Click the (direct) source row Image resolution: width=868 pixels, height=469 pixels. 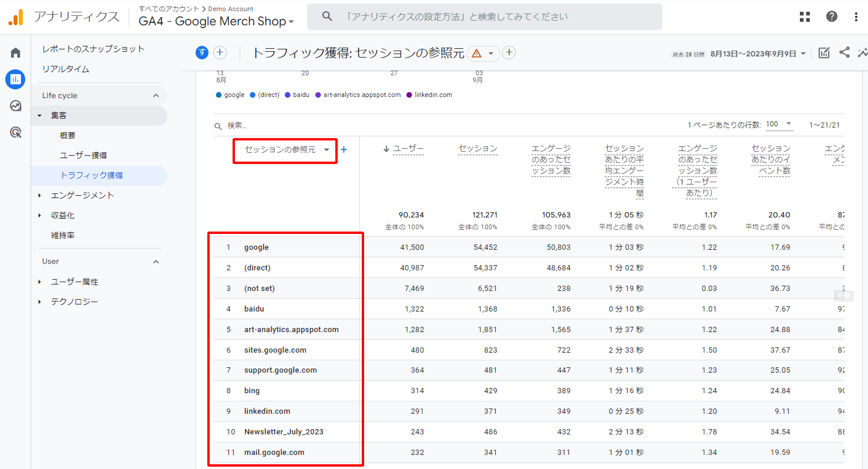529,268
